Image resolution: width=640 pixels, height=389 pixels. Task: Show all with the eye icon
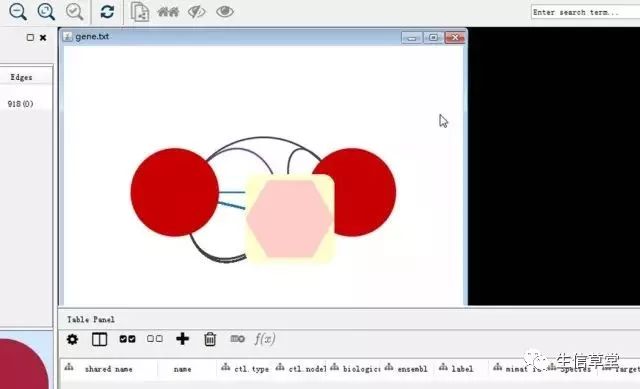(224, 11)
